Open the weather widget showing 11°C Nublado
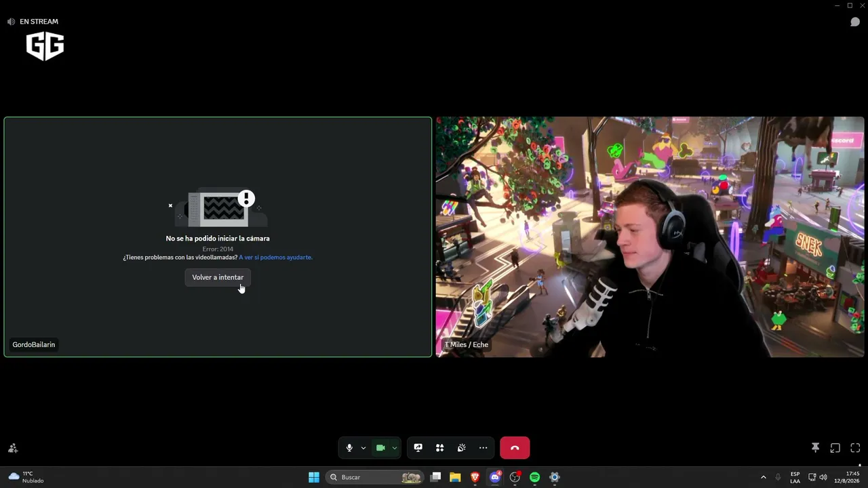Screen dimensions: 868x488 (x=26, y=477)
